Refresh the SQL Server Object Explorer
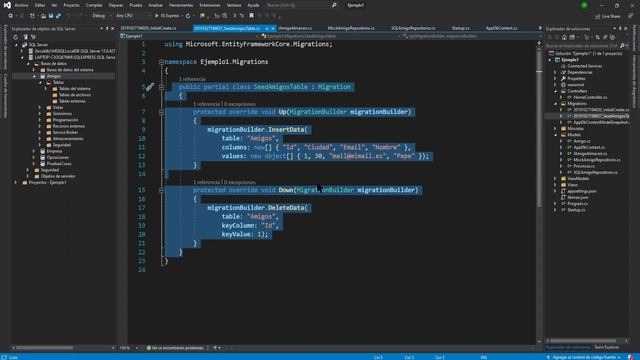 [16, 37]
